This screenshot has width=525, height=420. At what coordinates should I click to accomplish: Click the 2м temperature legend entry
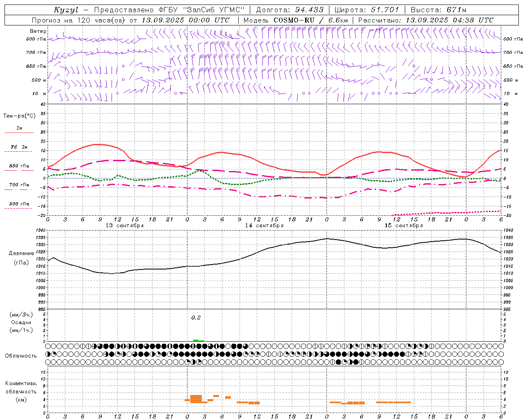pos(19,128)
